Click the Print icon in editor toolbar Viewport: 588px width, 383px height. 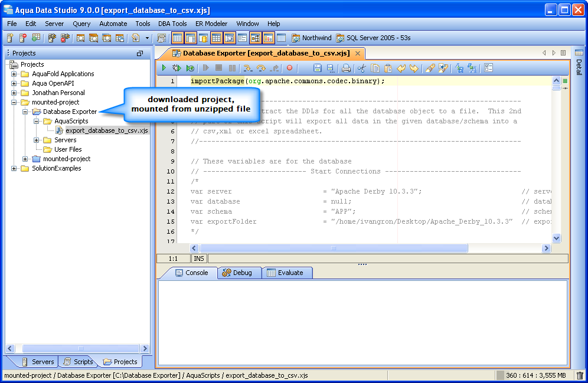[x=346, y=68]
